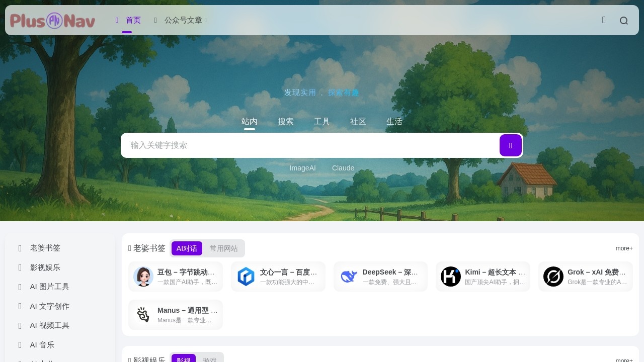Open the 豆包 avatar icon
644x362 pixels.
click(x=143, y=277)
